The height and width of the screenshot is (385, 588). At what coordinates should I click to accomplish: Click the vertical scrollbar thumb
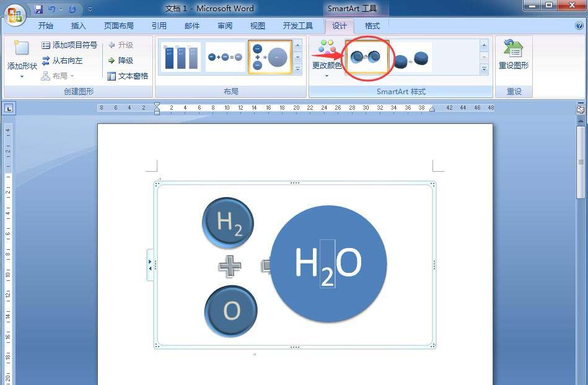(581, 162)
